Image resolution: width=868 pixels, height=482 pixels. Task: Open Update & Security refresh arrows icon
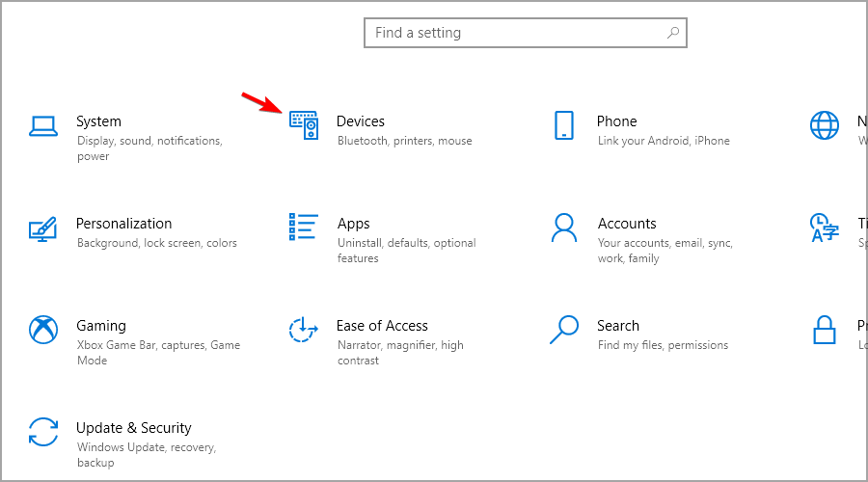pyautogui.click(x=43, y=432)
